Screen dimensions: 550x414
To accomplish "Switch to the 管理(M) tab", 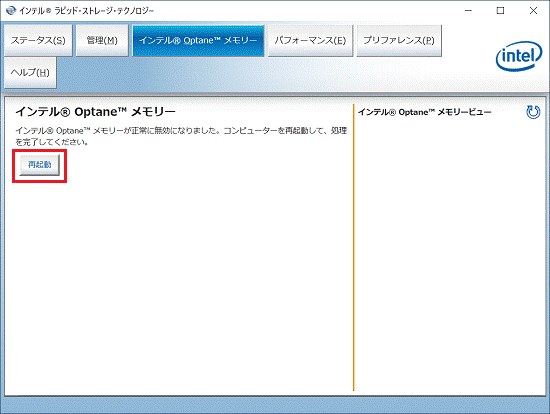I will tap(102, 40).
